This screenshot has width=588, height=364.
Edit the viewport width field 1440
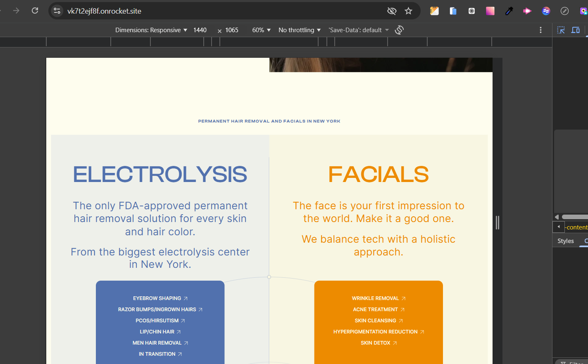click(x=200, y=30)
